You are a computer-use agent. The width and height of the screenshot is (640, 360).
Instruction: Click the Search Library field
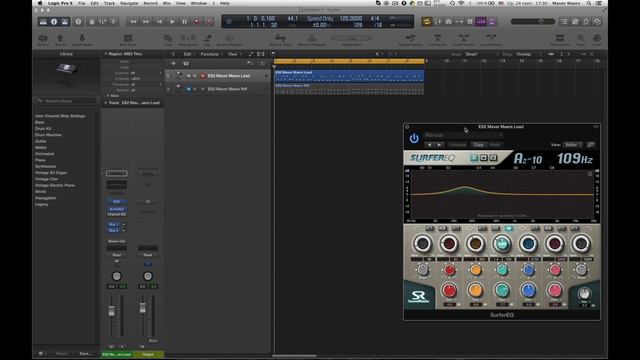67,101
